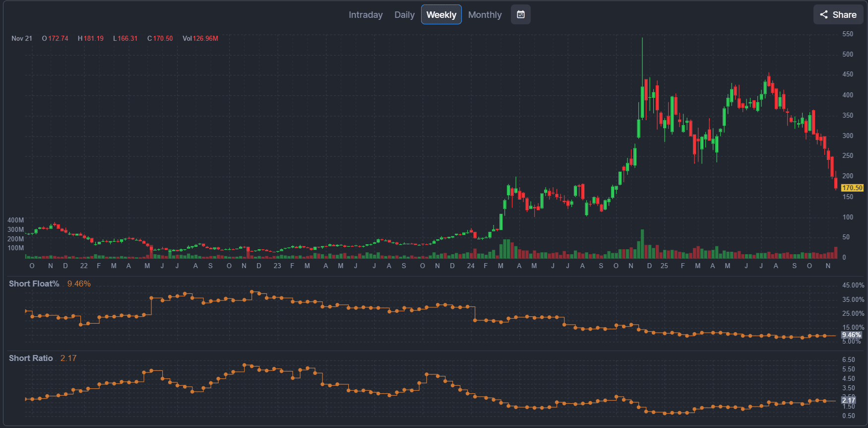Click the Share button
Screen dimensions: 868x428
[x=838, y=14]
